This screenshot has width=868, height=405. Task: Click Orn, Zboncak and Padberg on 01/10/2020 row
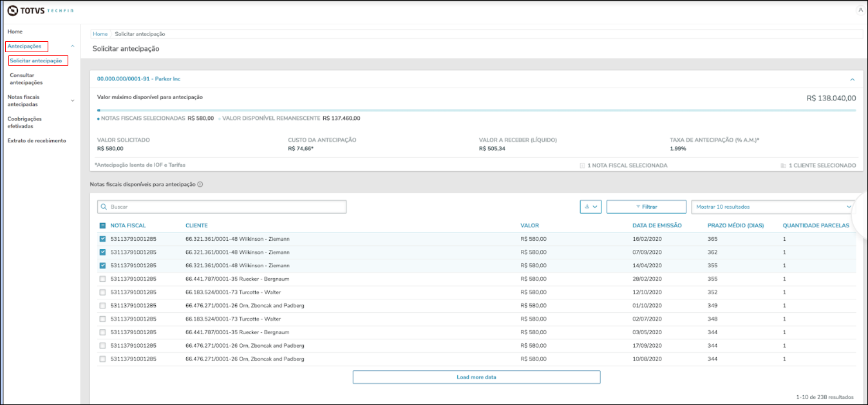point(245,305)
